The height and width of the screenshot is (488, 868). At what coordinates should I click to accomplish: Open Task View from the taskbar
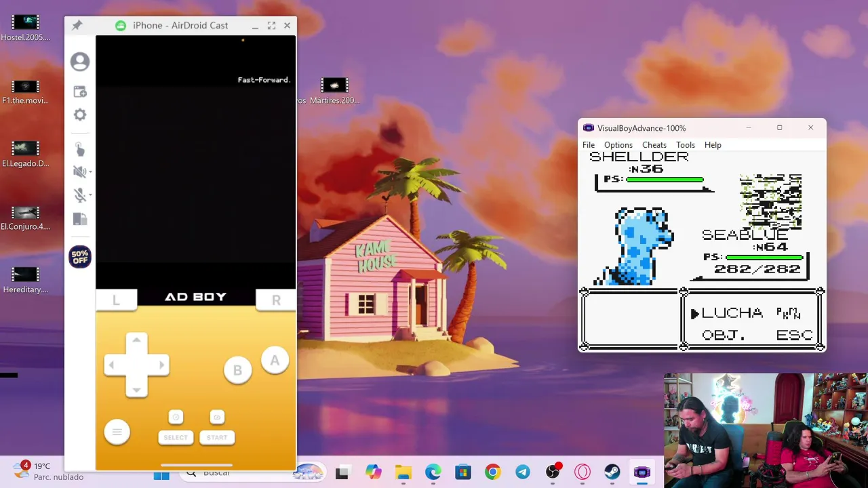point(342,473)
